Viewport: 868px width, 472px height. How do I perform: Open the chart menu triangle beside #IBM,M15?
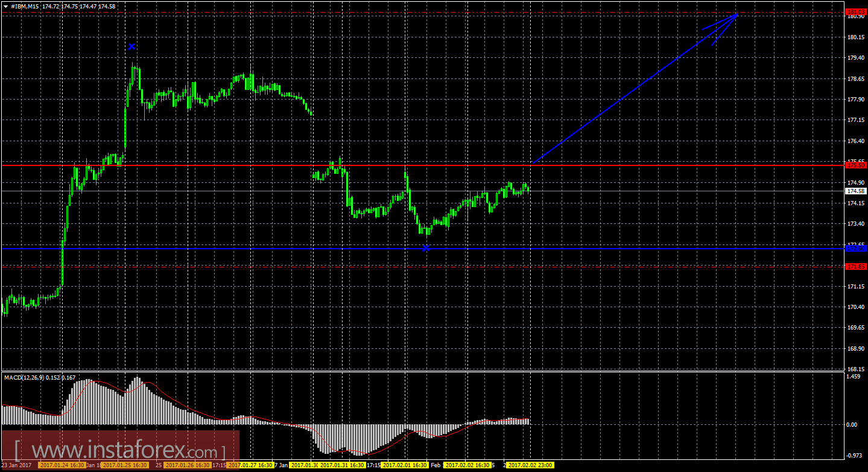click(5, 5)
